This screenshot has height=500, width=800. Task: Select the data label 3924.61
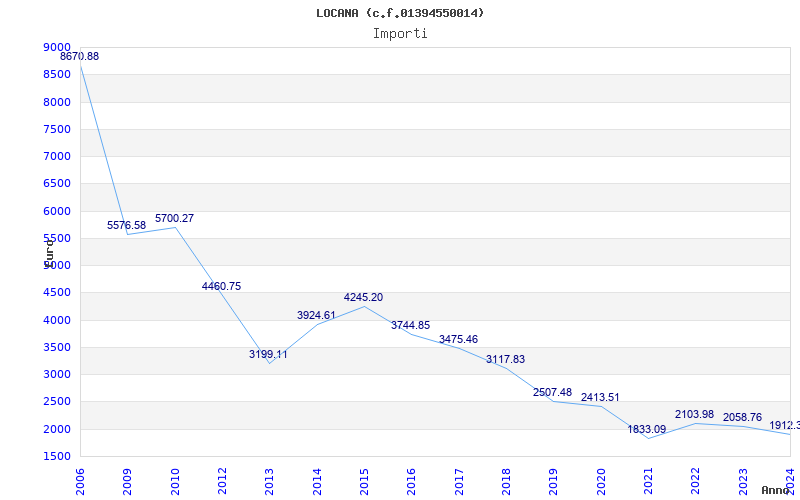(x=316, y=315)
